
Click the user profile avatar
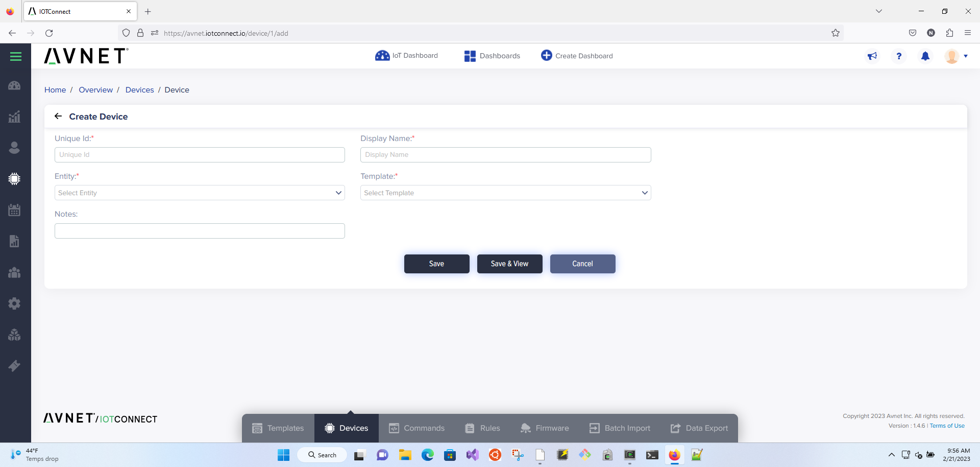[952, 56]
